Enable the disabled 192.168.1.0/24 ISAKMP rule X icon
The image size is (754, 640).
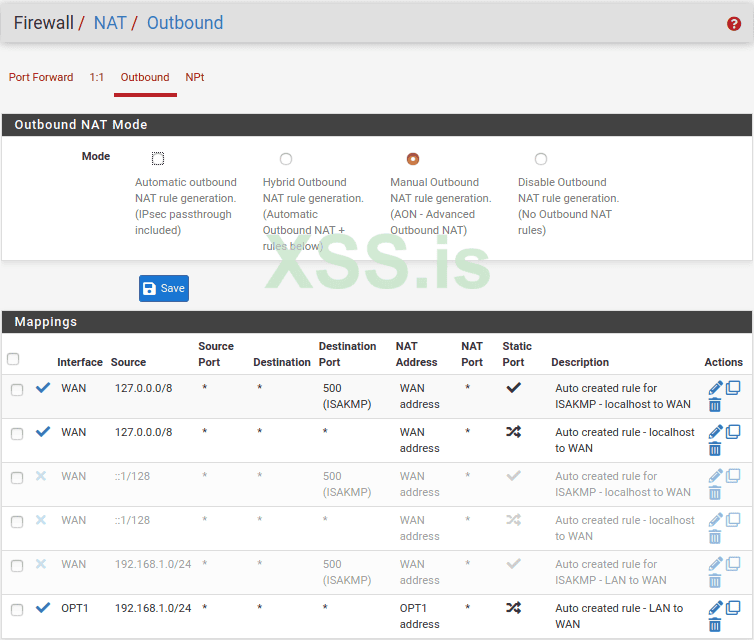pyautogui.click(x=41, y=564)
